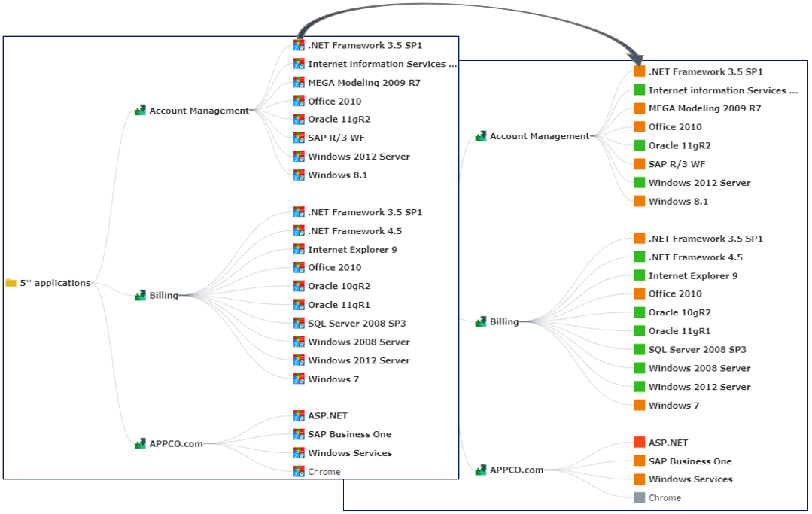
Task: Select the green square beside SQL Server 2008 SP3
Action: pyautogui.click(x=640, y=349)
